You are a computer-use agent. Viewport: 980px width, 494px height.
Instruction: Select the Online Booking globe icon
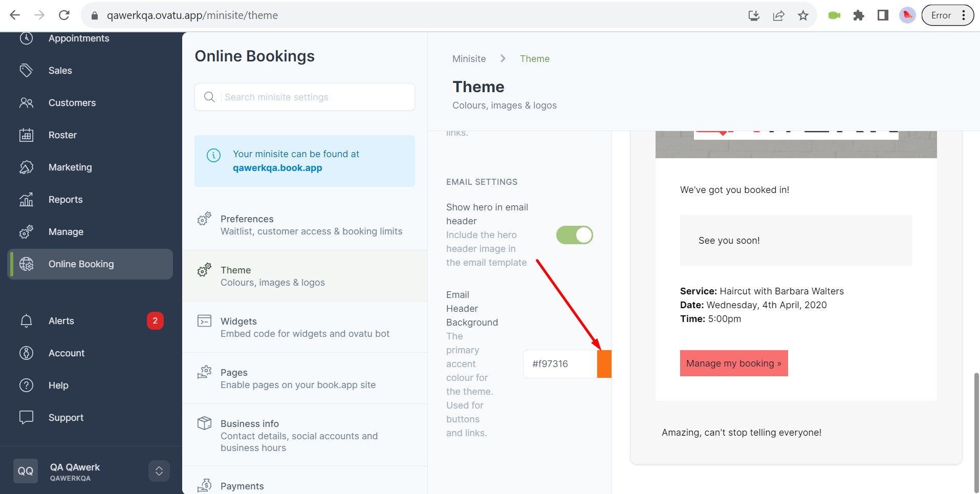(x=26, y=264)
